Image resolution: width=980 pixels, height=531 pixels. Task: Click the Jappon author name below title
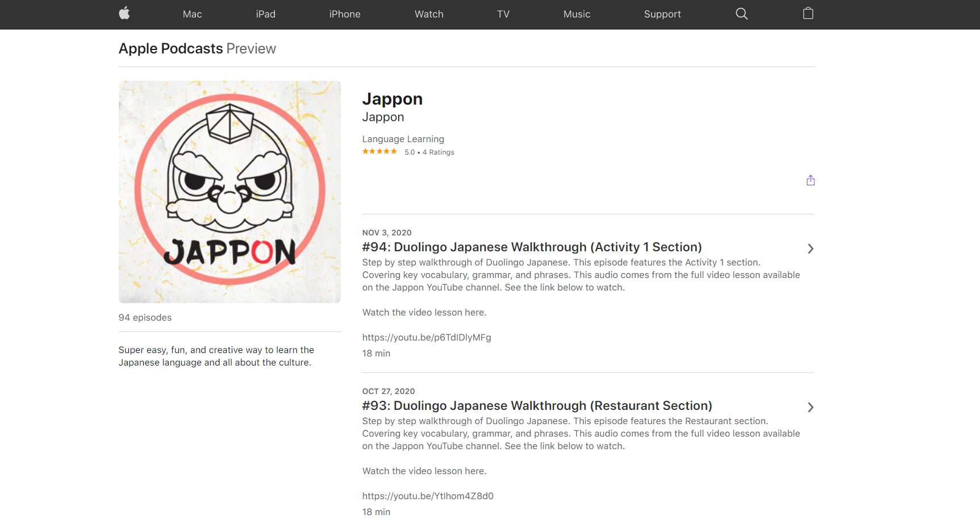(383, 117)
